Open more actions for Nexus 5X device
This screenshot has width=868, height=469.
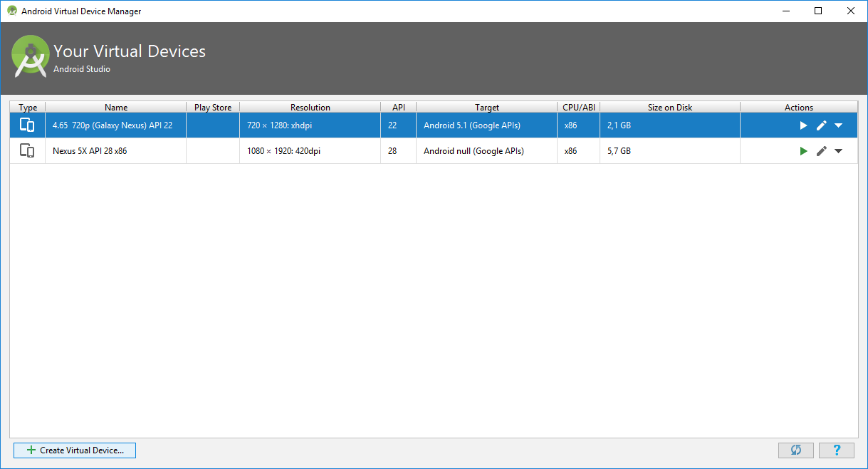[838, 151]
